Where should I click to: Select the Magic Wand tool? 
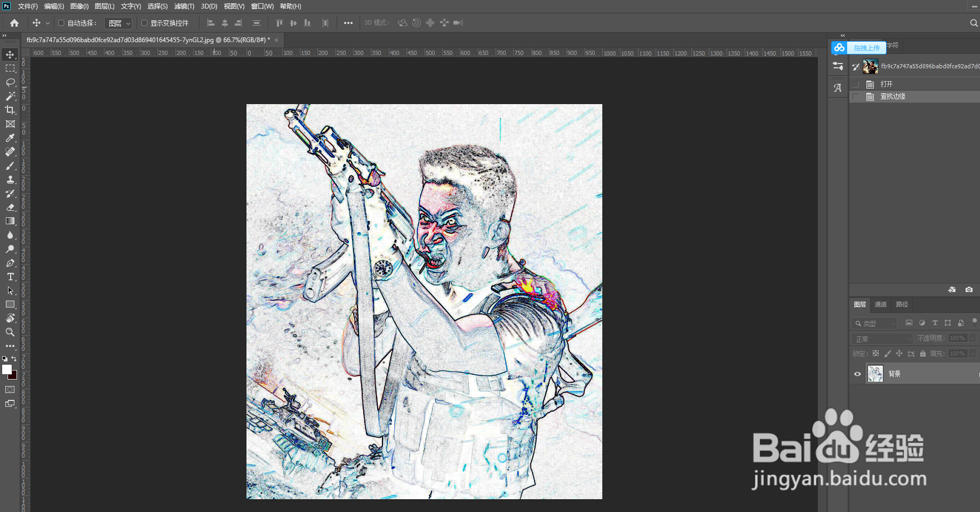pyautogui.click(x=10, y=96)
